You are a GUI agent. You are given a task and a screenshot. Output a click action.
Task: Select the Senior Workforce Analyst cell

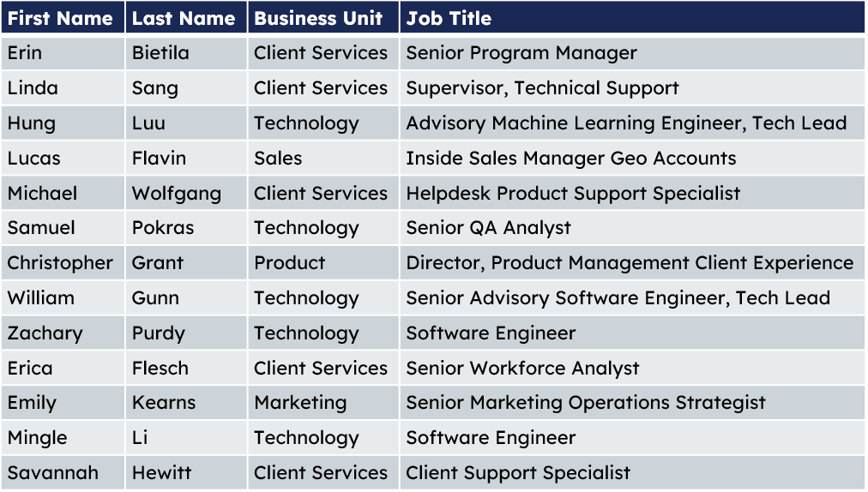point(632,368)
